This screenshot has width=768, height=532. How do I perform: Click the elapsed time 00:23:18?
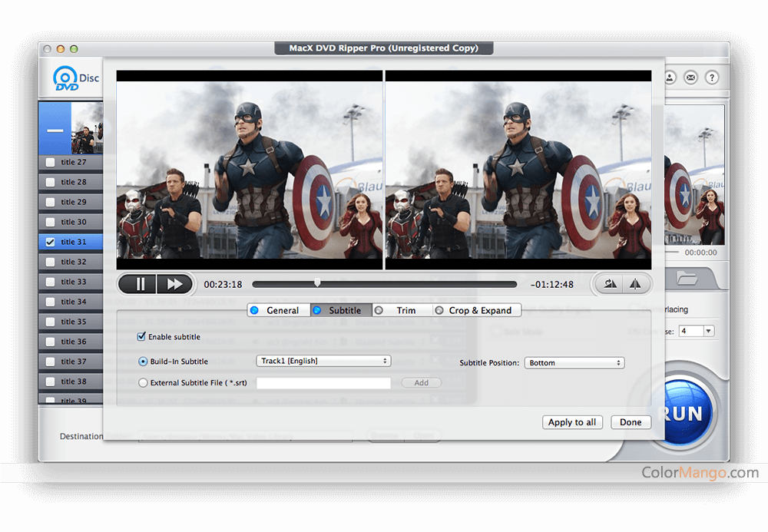223,284
